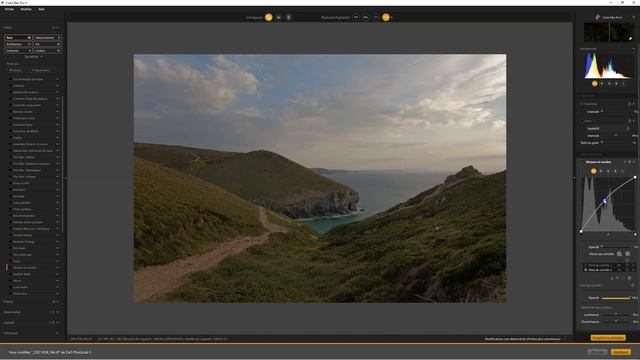Mark Film Efex: Vintage as favorite
The image size is (640, 360).
coord(10,177)
